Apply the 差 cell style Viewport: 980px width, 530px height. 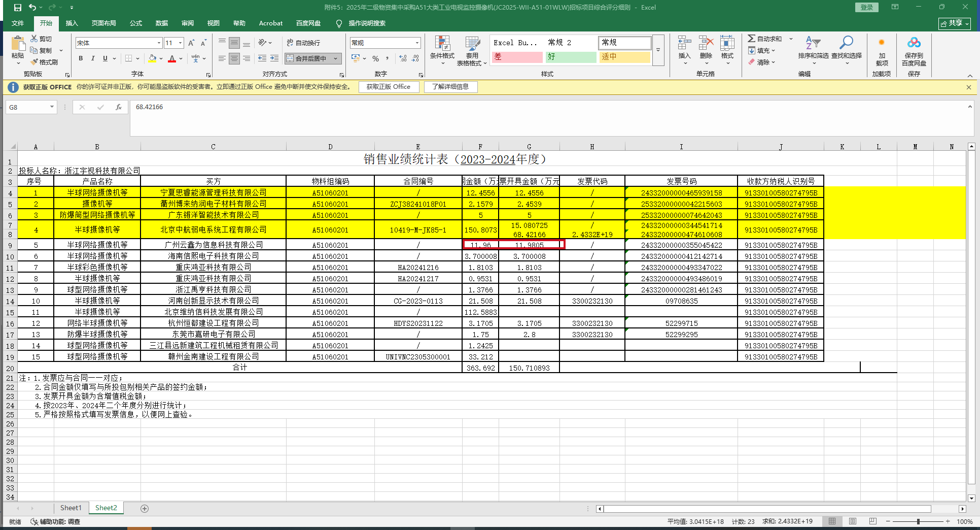click(x=517, y=57)
